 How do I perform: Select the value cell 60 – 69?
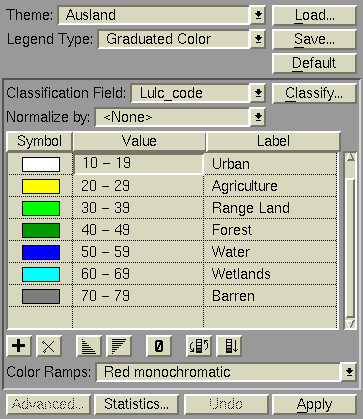click(x=138, y=274)
